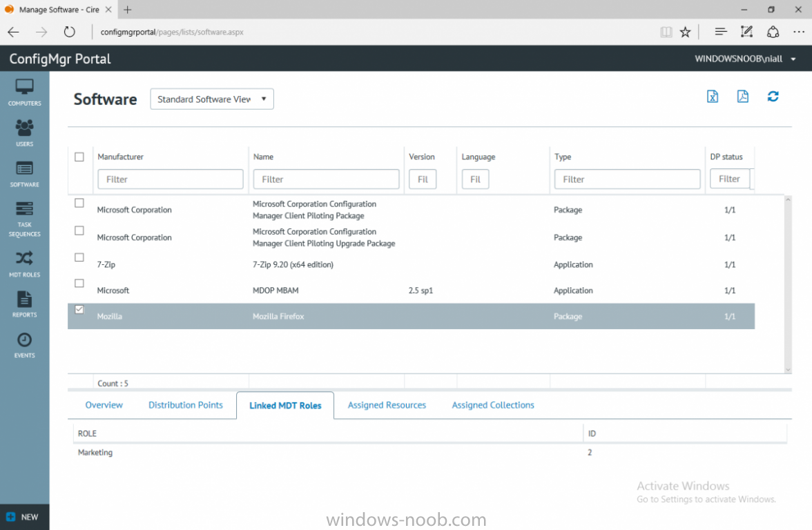Go forward in the browser

point(41,32)
